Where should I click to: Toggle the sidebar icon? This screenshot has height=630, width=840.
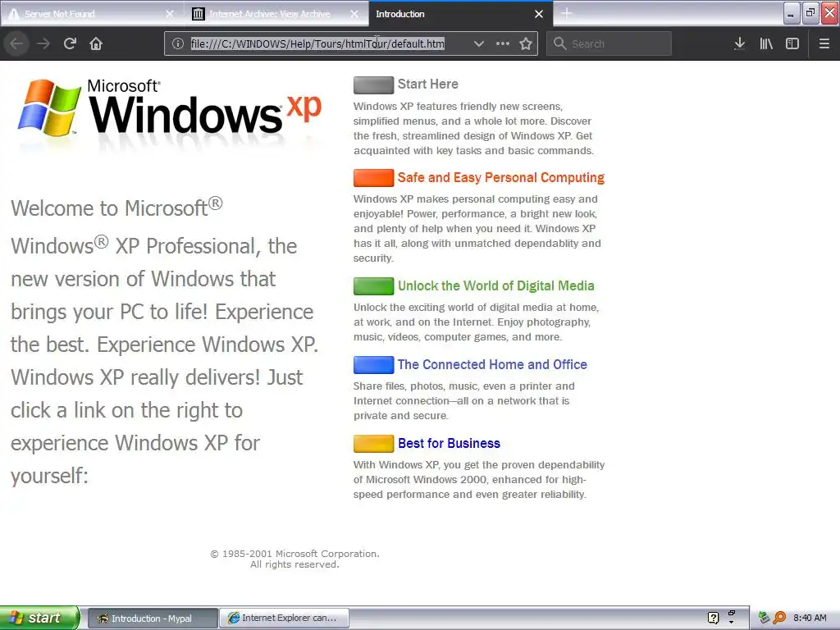click(792, 43)
